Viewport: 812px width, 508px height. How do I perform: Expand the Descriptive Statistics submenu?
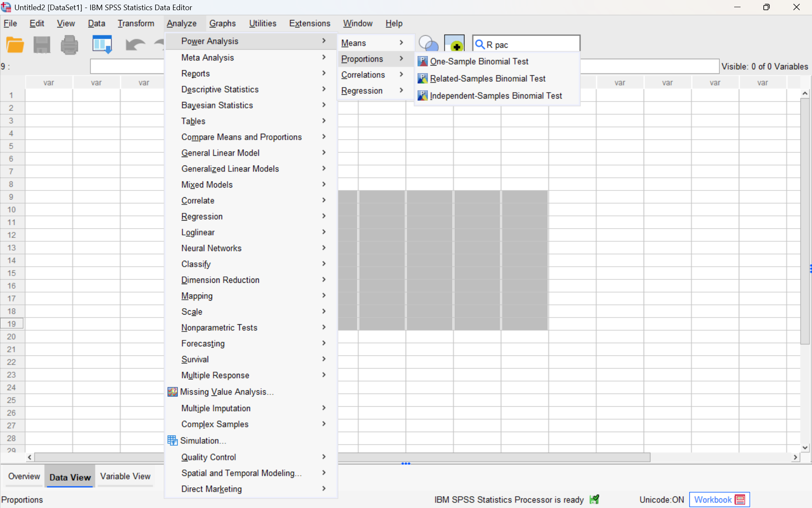(220, 89)
